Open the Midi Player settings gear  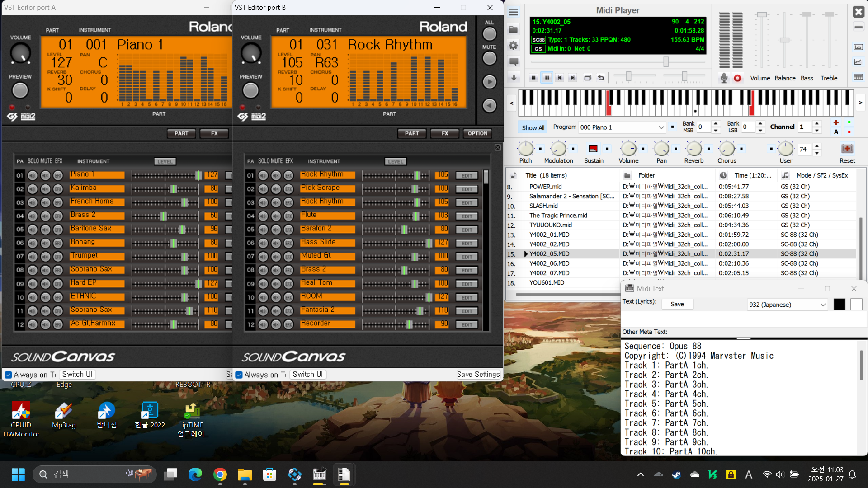tap(513, 46)
